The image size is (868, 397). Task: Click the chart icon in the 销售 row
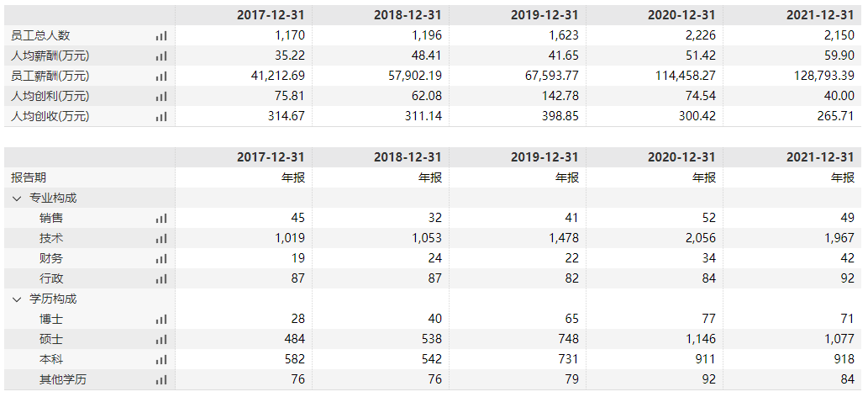(161, 218)
